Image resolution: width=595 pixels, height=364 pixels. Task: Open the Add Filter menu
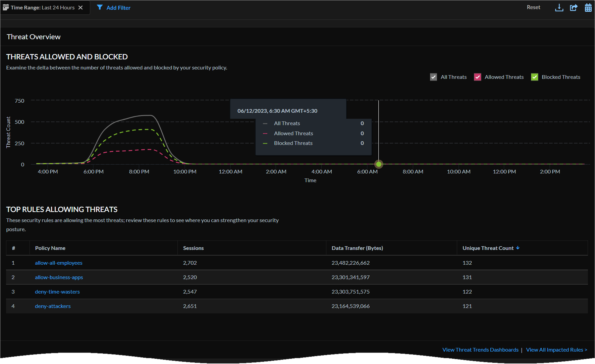point(118,8)
